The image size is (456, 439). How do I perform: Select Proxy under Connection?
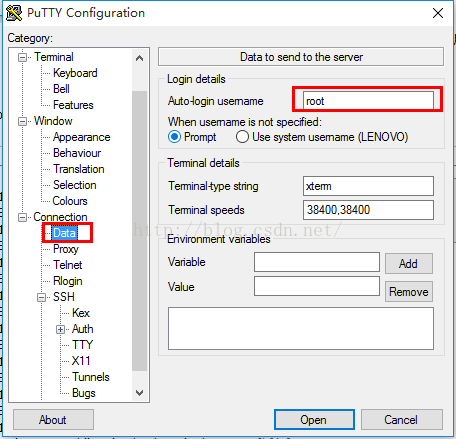click(66, 249)
